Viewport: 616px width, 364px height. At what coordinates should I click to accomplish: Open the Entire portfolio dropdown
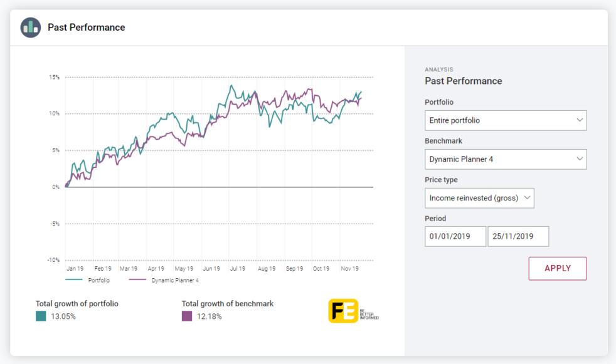click(x=506, y=120)
